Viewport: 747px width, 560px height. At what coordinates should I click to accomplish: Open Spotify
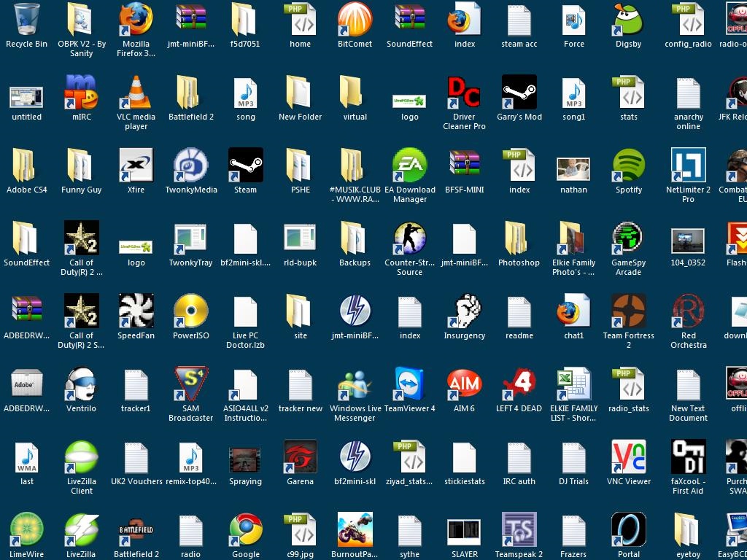pyautogui.click(x=628, y=165)
